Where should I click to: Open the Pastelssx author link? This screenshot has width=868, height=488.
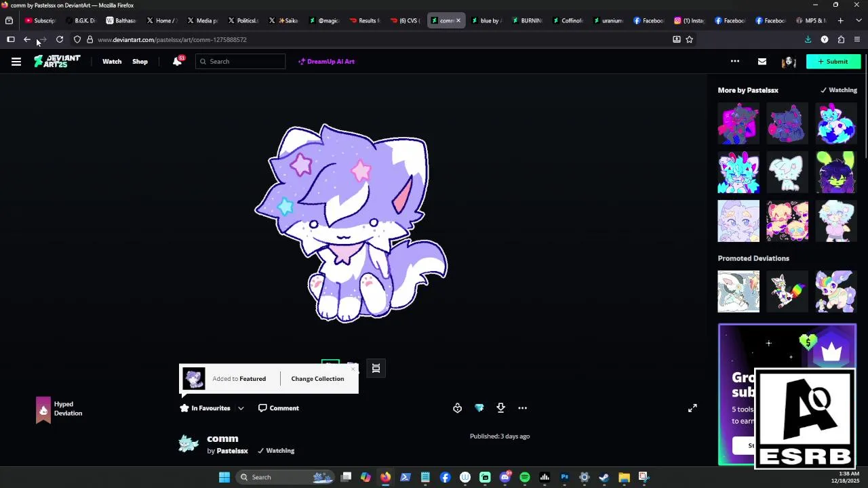(x=232, y=451)
